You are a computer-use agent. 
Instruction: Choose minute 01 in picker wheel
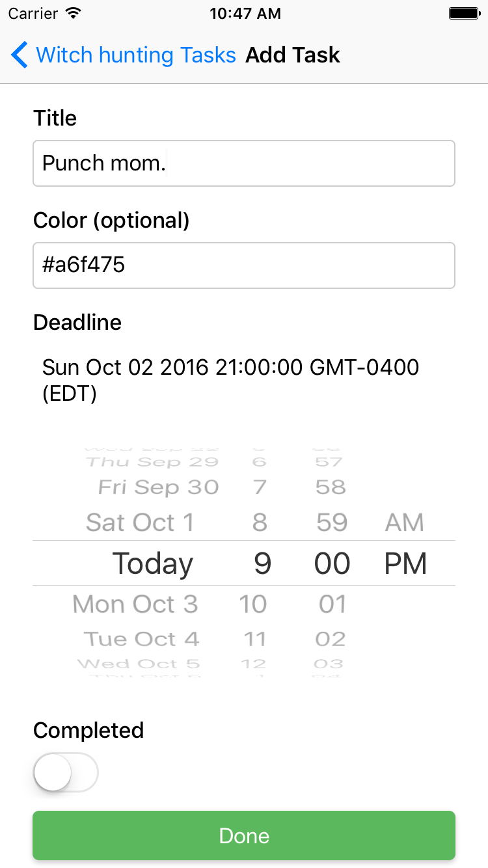click(332, 604)
